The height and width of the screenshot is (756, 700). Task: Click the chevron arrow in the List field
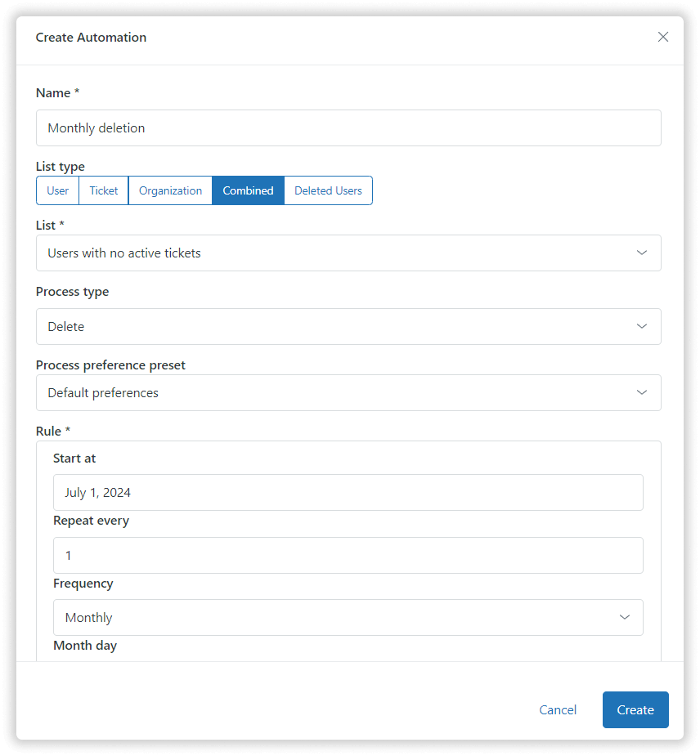pos(642,253)
